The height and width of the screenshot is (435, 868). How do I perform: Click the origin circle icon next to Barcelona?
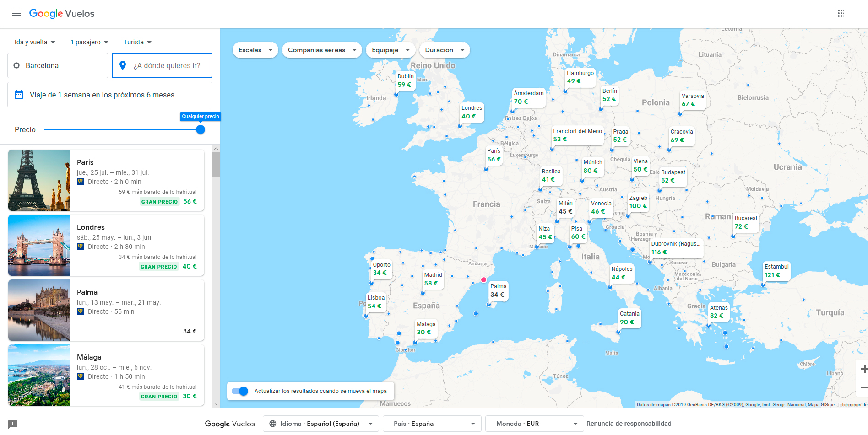16,65
